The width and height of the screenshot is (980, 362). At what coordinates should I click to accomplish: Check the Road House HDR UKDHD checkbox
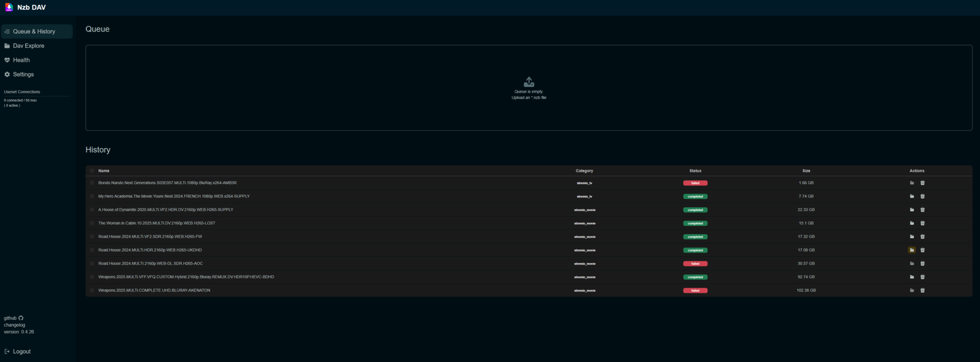pos(92,250)
